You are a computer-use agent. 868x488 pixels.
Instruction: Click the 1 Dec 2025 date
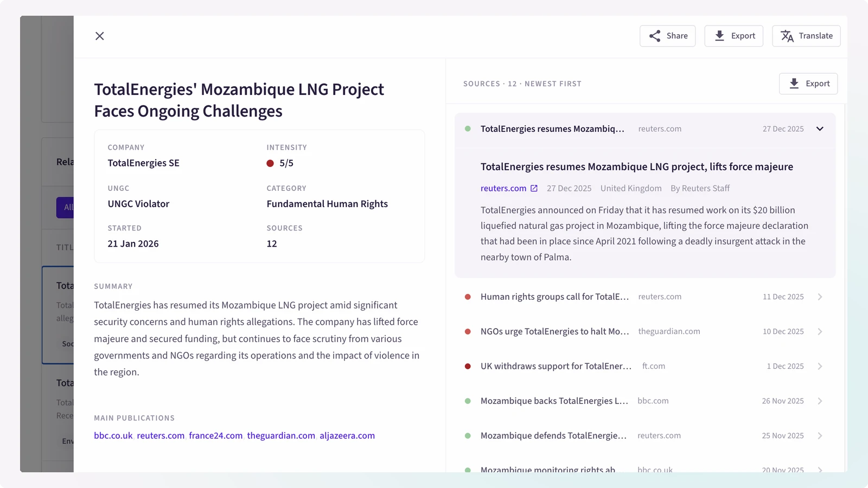click(x=785, y=367)
